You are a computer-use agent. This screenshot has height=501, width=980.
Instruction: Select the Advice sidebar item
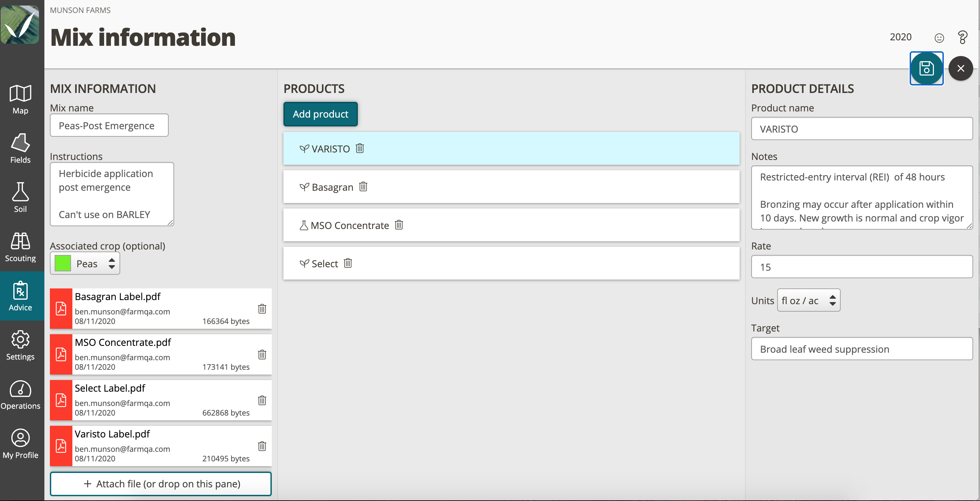(x=20, y=296)
